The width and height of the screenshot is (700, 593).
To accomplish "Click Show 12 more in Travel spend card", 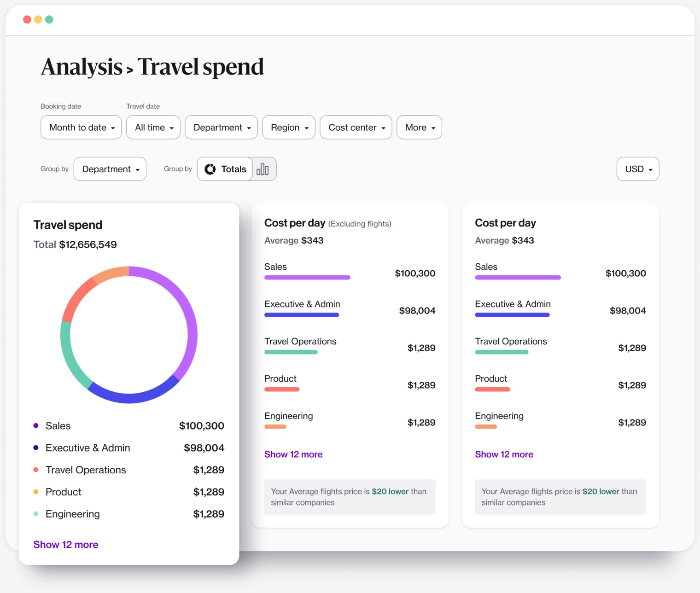I will (66, 545).
